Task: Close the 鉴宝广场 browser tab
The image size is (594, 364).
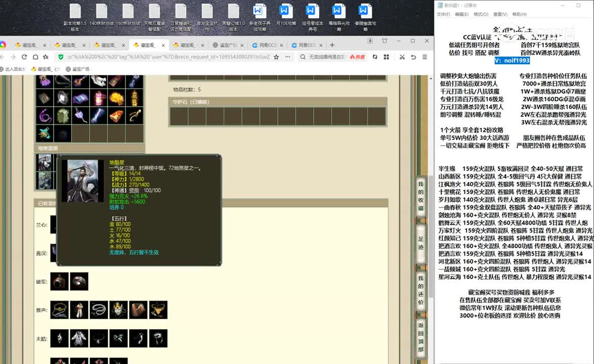Action: (242, 45)
